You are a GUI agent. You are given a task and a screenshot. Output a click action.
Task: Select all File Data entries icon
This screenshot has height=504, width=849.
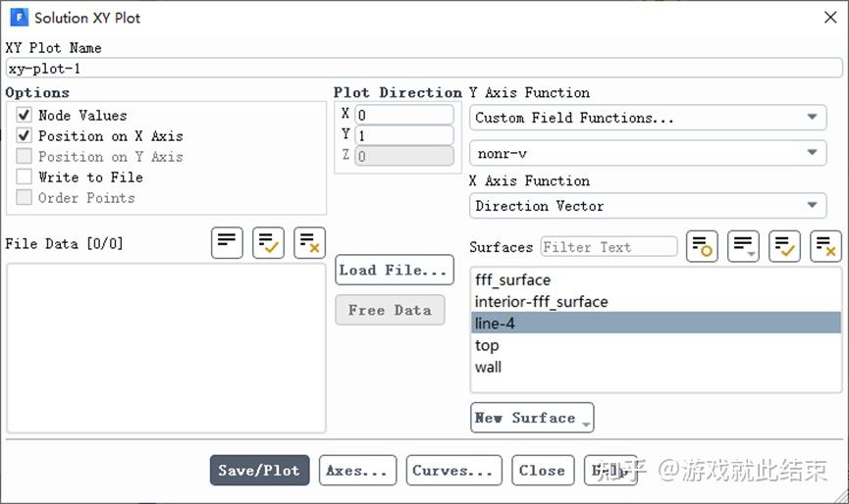coord(268,242)
